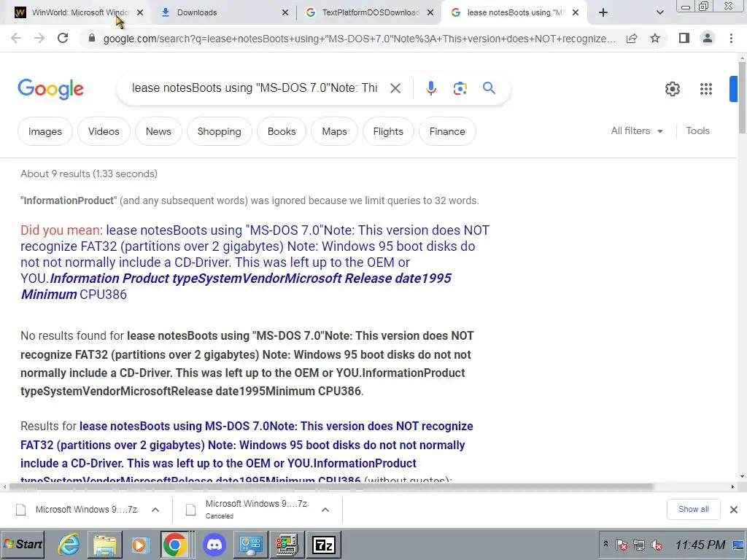Expand options for first Microsoft Windows 9 download
Image resolution: width=747 pixels, height=560 pixels.
coord(155,510)
